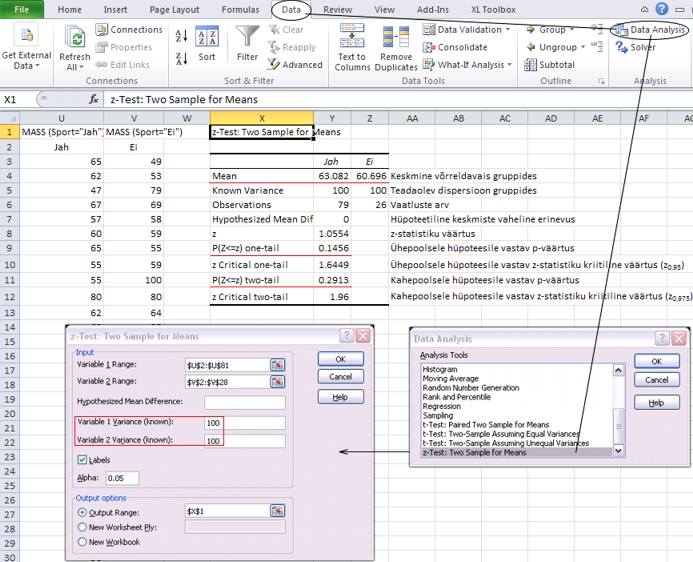Expand the Data Validation dropdown
693x562 pixels.
tap(508, 30)
